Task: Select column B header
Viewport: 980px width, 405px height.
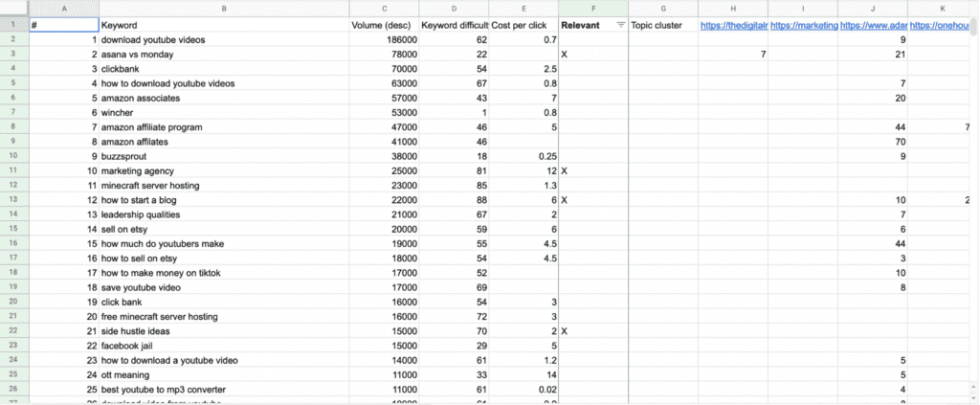Action: tap(224, 8)
